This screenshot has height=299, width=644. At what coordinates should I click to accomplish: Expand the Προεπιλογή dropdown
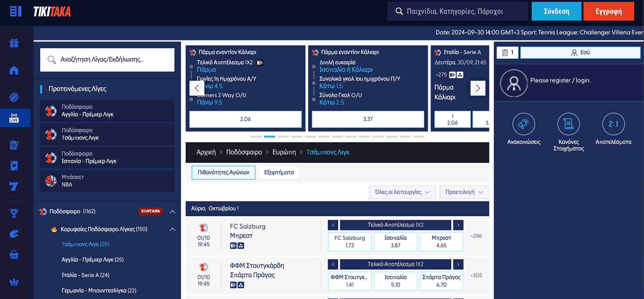coord(464,192)
